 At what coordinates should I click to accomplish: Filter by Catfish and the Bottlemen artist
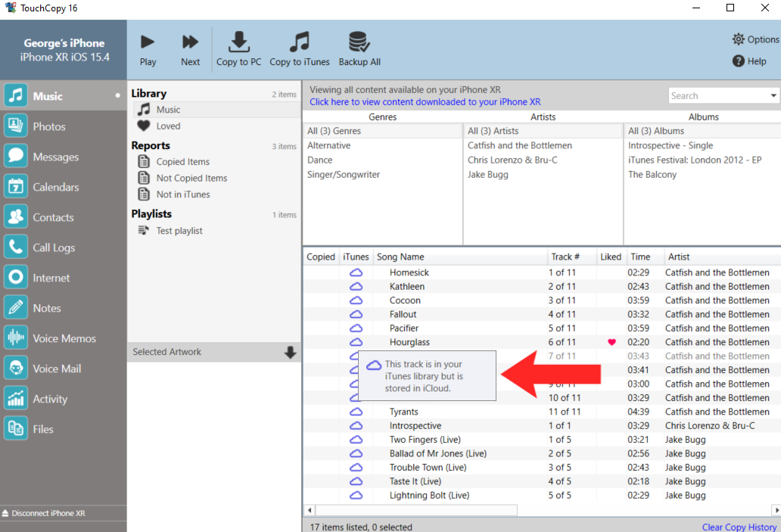519,145
